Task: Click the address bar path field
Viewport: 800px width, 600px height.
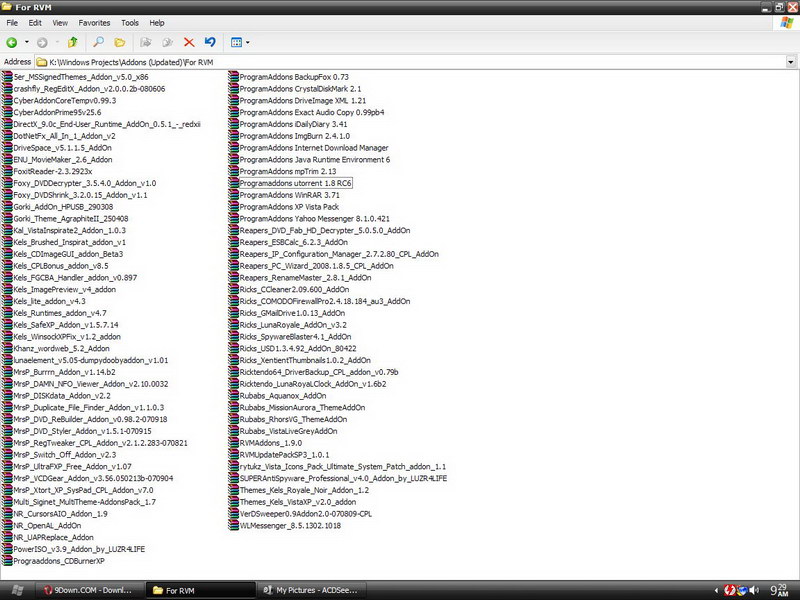Action: pos(411,62)
